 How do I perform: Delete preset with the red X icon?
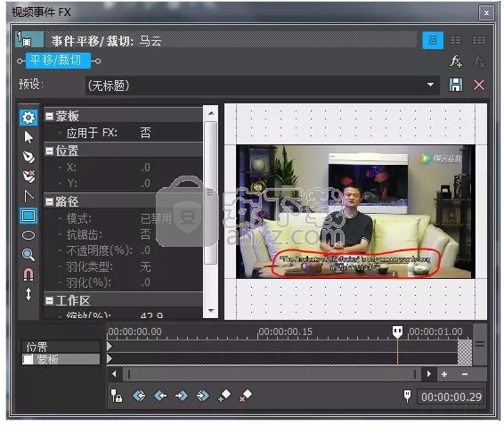[x=479, y=85]
